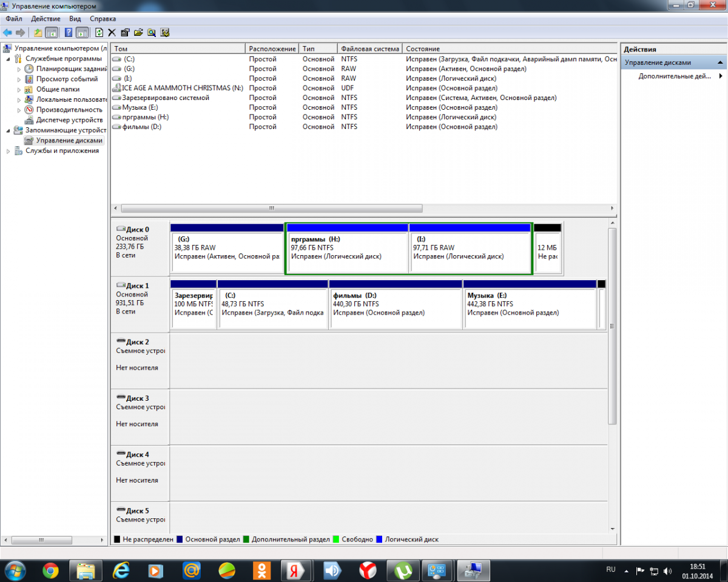Expand the Планировщик заданий tree node

point(19,69)
